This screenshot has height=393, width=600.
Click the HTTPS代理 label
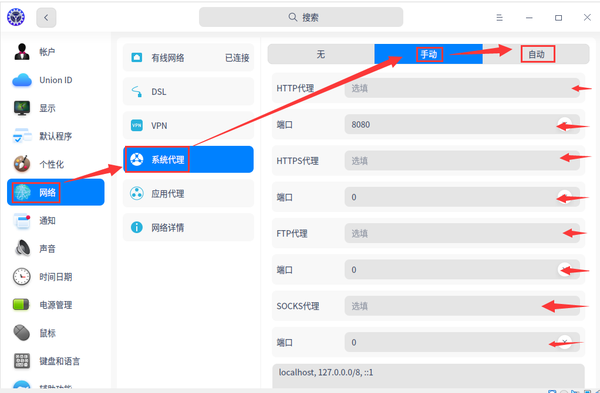(x=297, y=161)
